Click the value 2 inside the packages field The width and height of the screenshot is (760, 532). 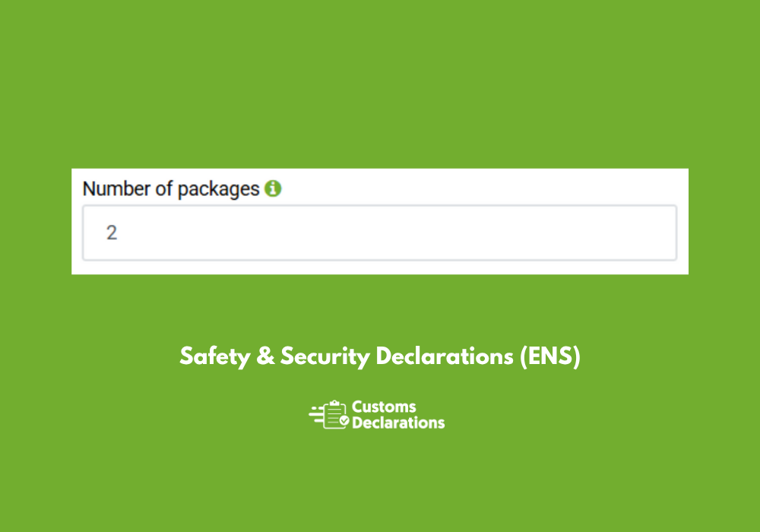pos(112,233)
